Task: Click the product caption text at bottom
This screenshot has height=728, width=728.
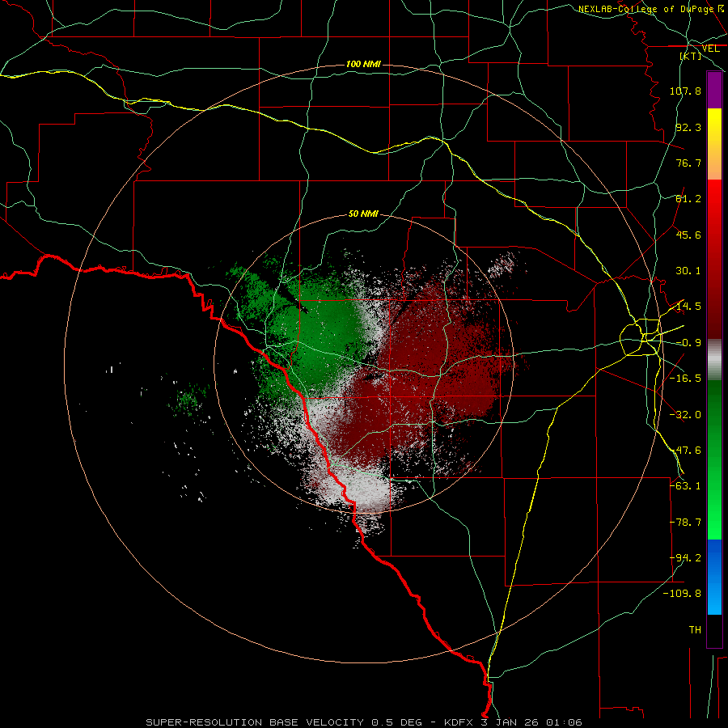Action: 363,722
